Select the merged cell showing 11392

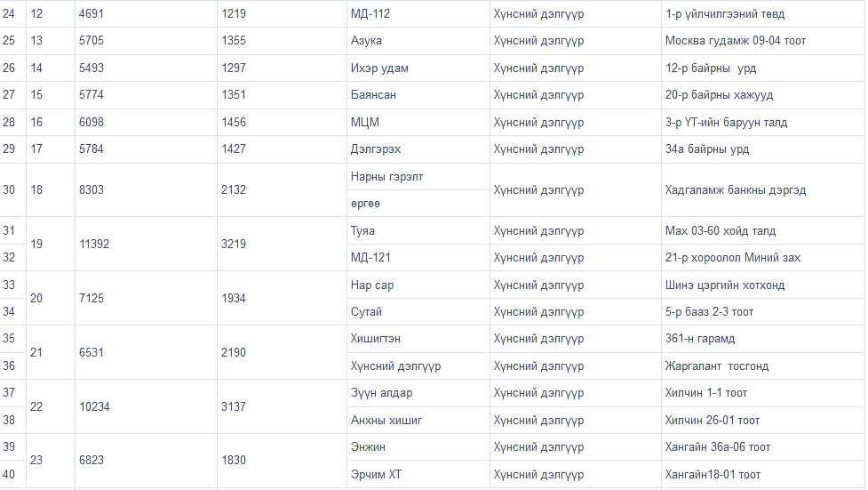tap(94, 244)
